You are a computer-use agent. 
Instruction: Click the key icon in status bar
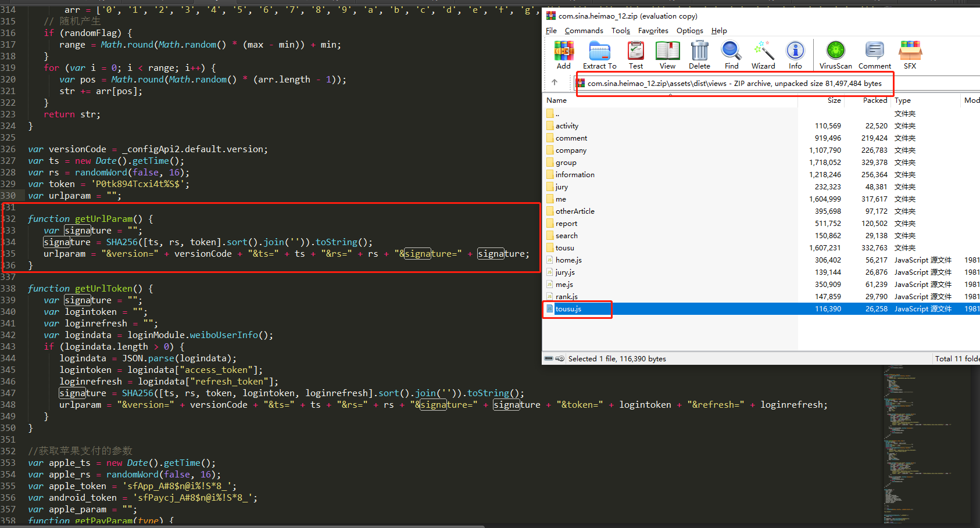pyautogui.click(x=560, y=358)
